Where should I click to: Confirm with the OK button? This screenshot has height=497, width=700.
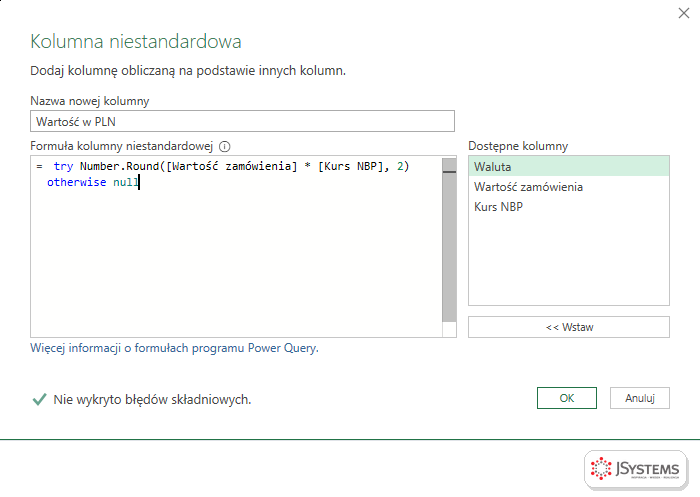tap(567, 398)
